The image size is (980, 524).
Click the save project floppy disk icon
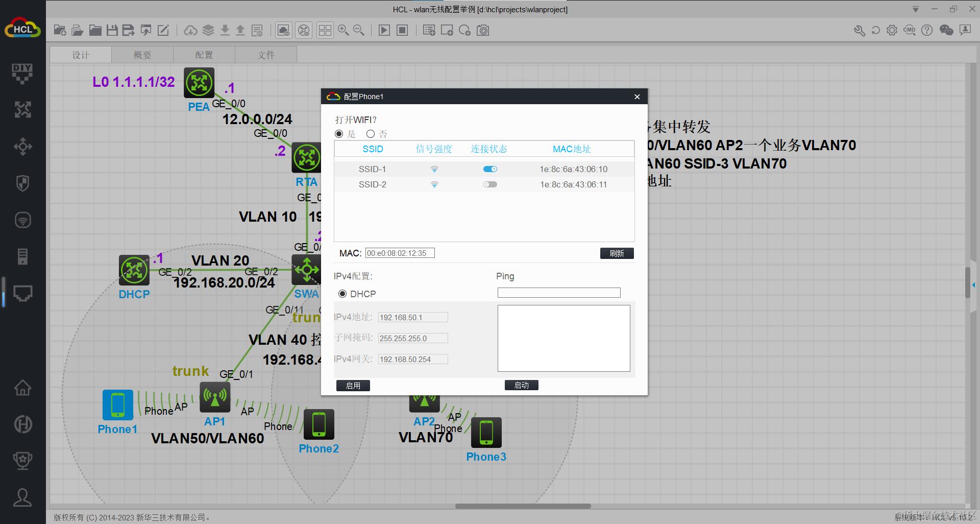tap(112, 30)
